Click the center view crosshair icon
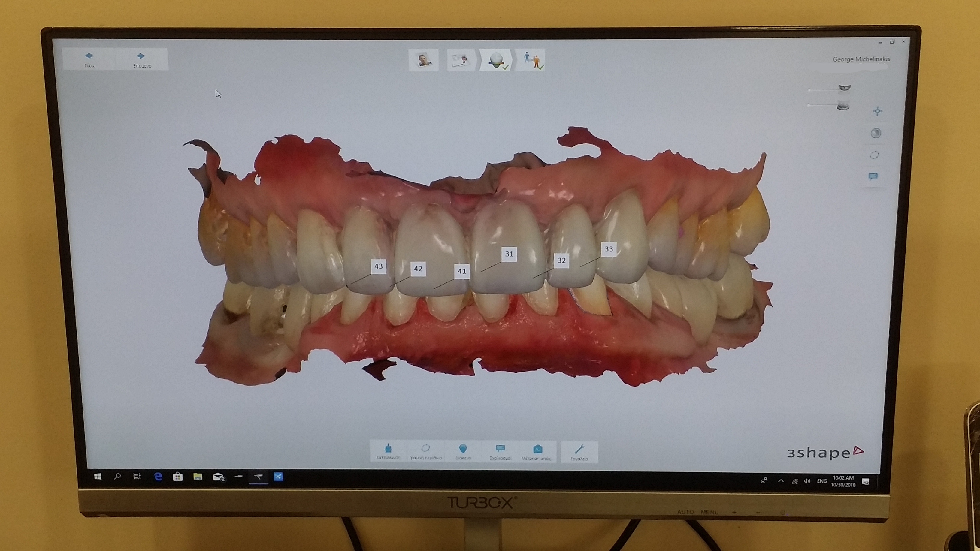The height and width of the screenshot is (551, 980). [x=877, y=111]
